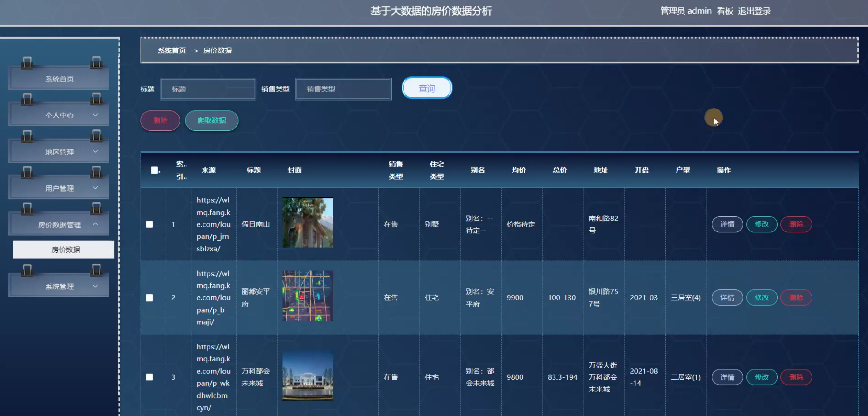The image size is (868, 416).
Task: Open the 假日南山 cover thumbnail
Action: [308, 223]
